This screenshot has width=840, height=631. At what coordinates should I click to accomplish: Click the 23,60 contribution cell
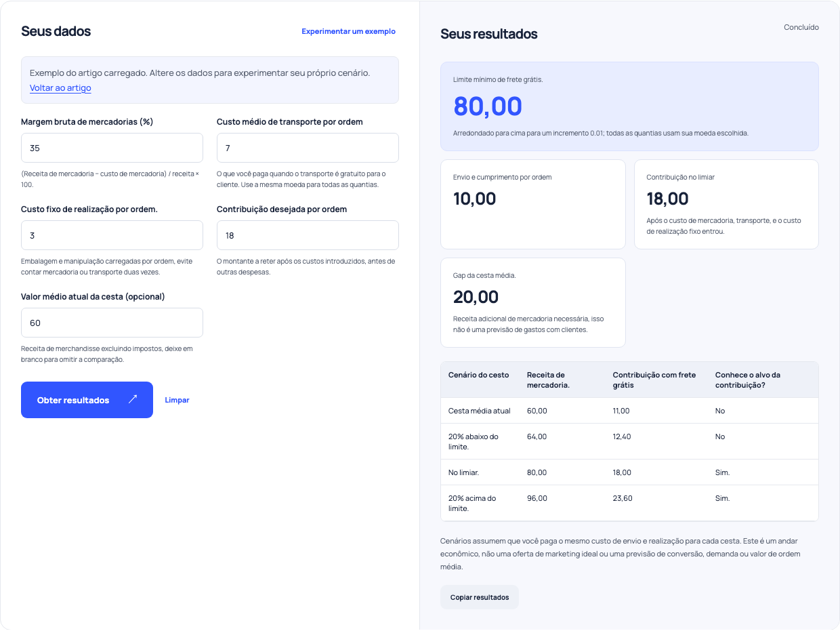(x=623, y=498)
